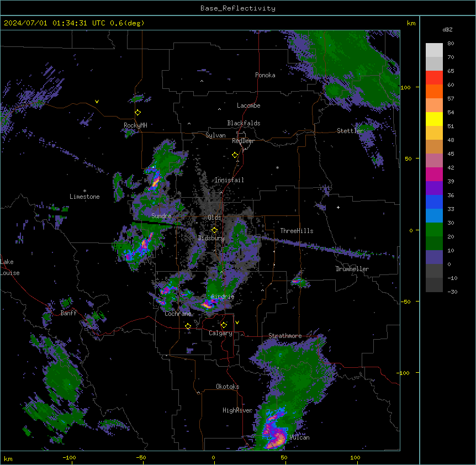Select the darkest grey -30 dBZ swatch

[434, 285]
